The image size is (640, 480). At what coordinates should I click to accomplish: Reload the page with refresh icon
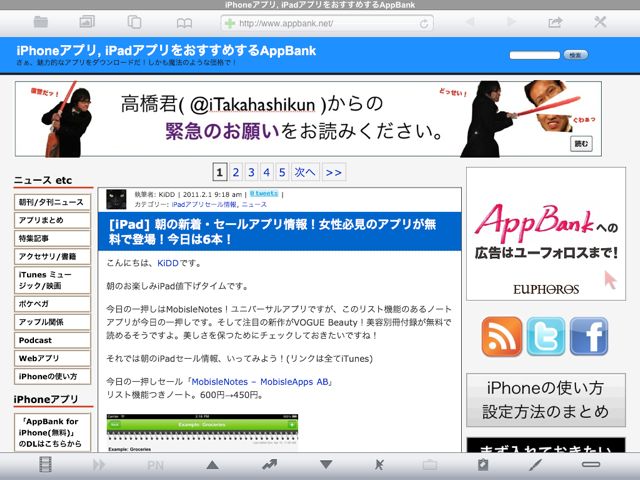click(x=424, y=24)
